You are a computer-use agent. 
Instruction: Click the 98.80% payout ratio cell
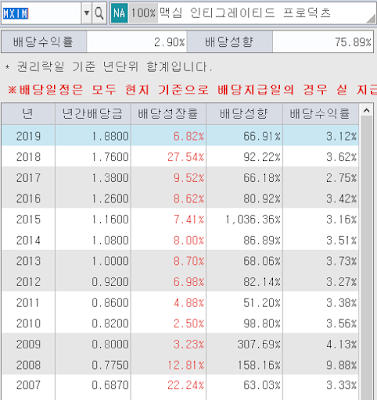pos(244,323)
